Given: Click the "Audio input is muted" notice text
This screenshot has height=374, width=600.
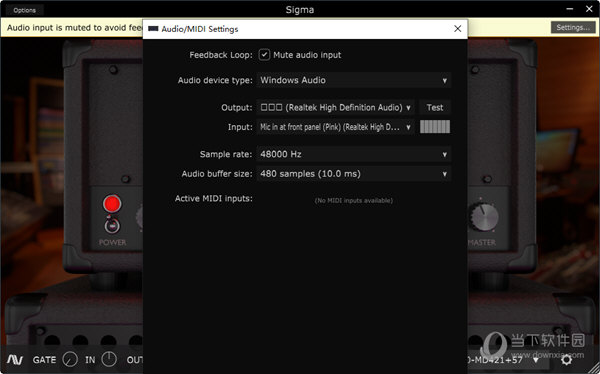Looking at the screenshot, I should pos(75,28).
